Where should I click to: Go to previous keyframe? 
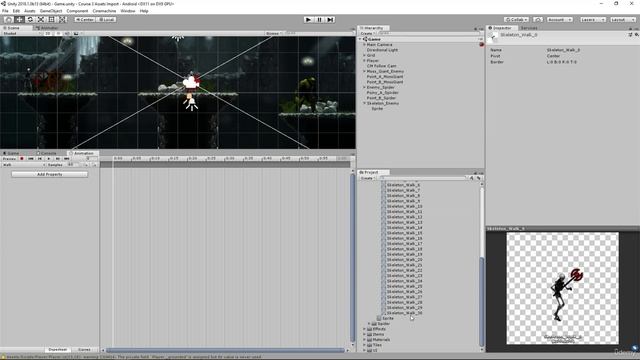click(x=40, y=158)
